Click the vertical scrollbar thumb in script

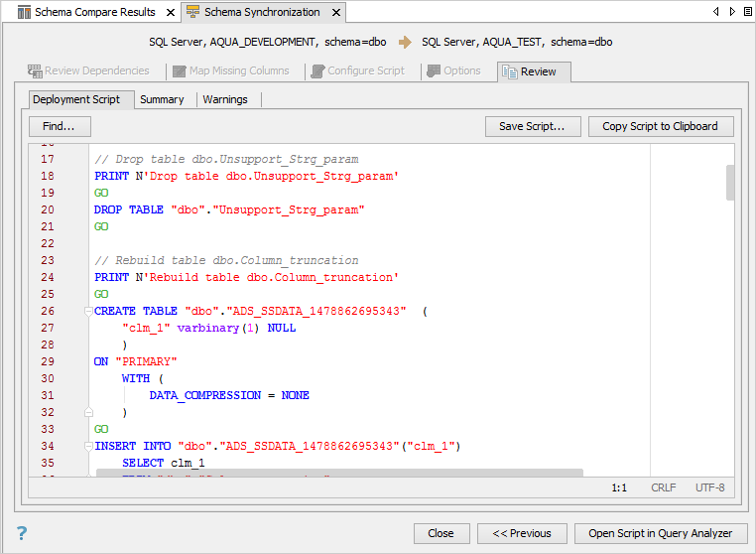coord(730,182)
